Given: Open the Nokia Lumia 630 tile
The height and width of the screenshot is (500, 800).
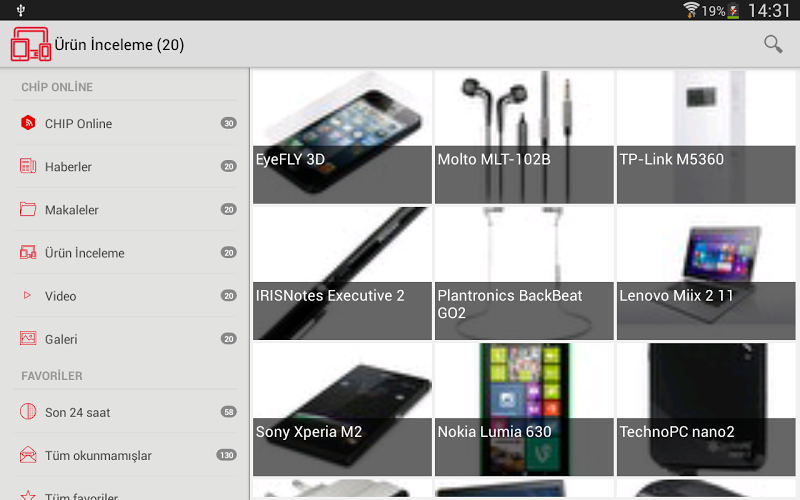Looking at the screenshot, I should coord(524,410).
